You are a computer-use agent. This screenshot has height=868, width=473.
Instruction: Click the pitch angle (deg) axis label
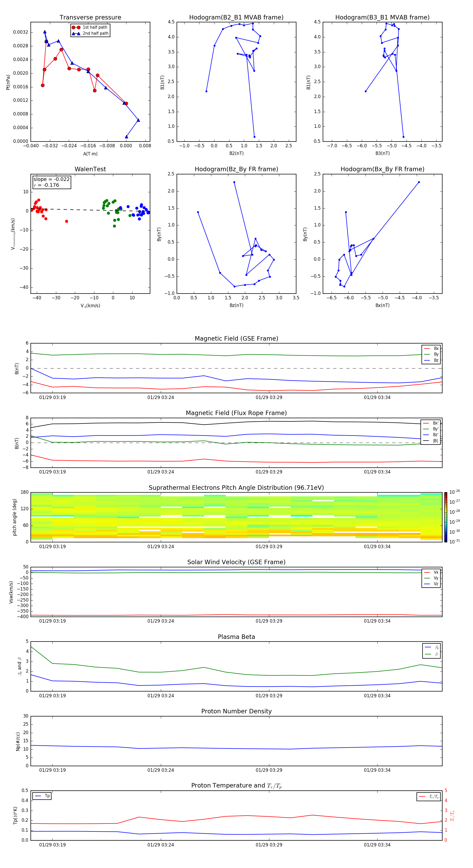point(14,517)
